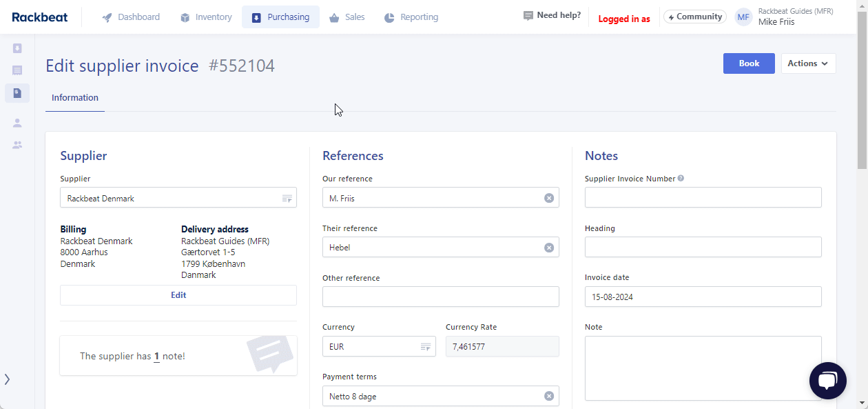Clear the Their reference value Hebel

click(549, 248)
